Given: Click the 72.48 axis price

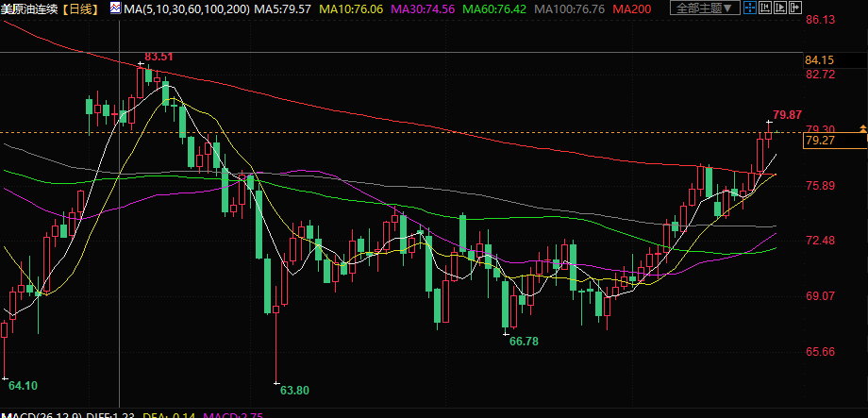Looking at the screenshot, I should (x=820, y=241).
